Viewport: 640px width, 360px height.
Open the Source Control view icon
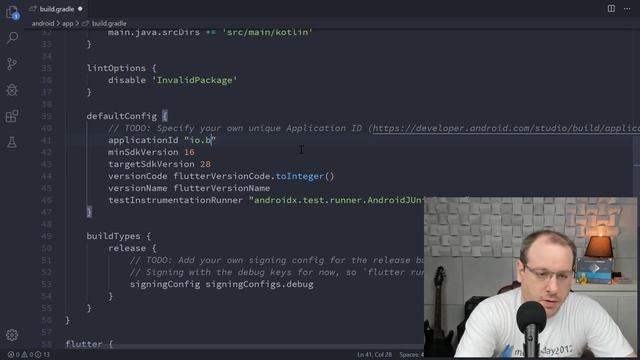(x=12, y=64)
